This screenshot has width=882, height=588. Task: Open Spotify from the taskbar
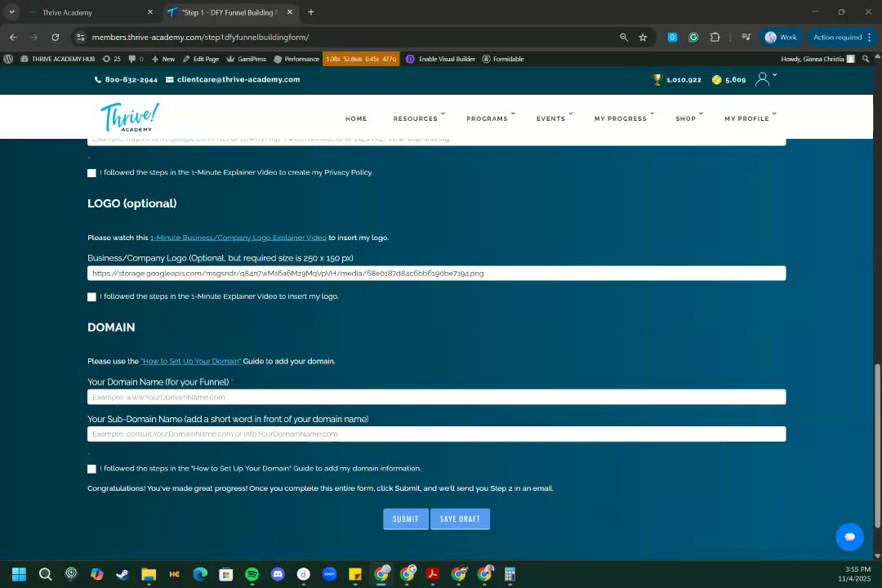tap(252, 574)
